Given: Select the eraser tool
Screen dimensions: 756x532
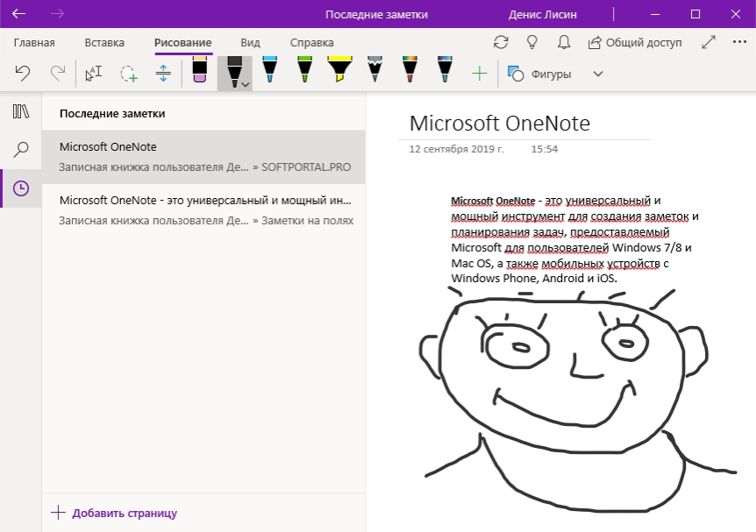Looking at the screenshot, I should pos(200,71).
